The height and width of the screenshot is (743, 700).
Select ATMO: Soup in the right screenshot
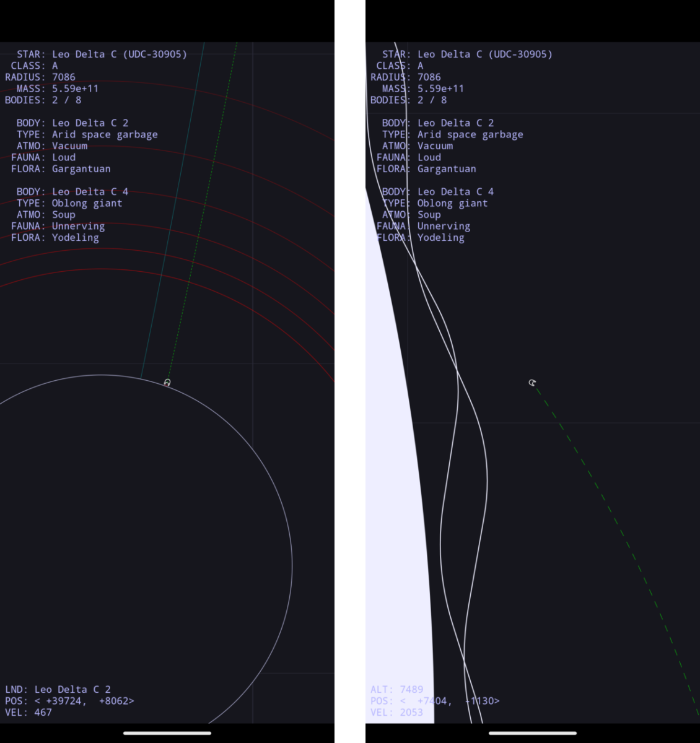tap(411, 215)
